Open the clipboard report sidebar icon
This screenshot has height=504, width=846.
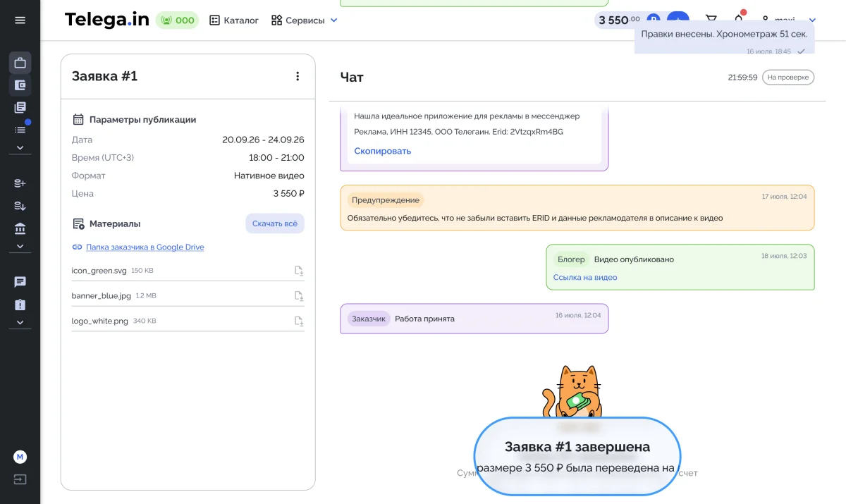click(x=20, y=305)
